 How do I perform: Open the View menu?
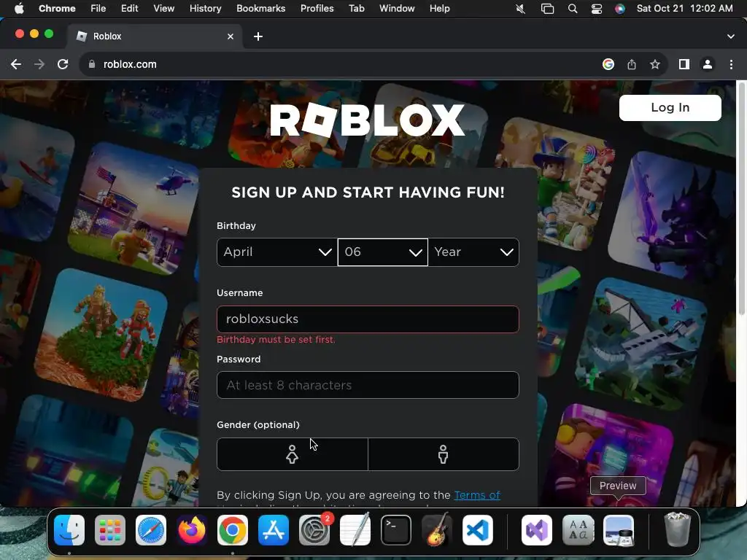pyautogui.click(x=164, y=9)
